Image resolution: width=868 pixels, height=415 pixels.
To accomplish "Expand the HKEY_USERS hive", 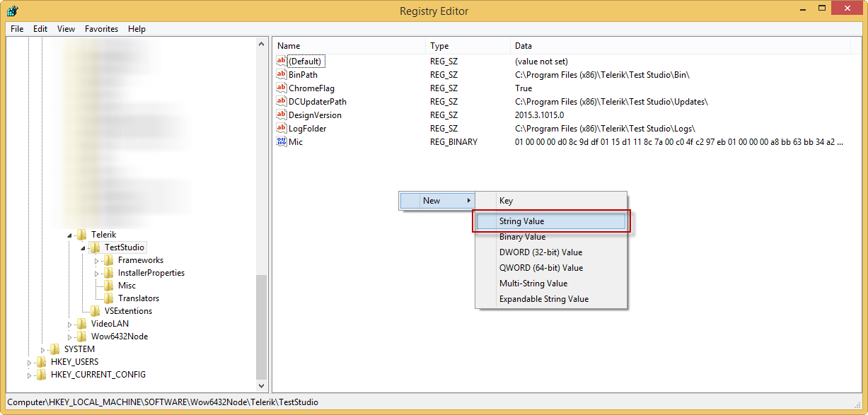I will point(30,362).
